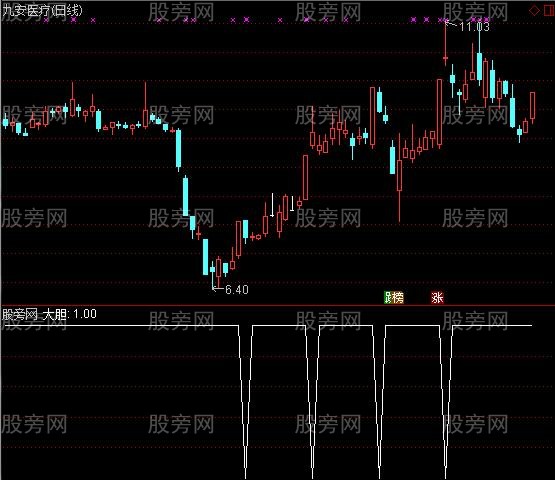Viewport: 555px width, 480px height.
Task: Click the red diamond icon in the chart corner
Action: (x=534, y=10)
